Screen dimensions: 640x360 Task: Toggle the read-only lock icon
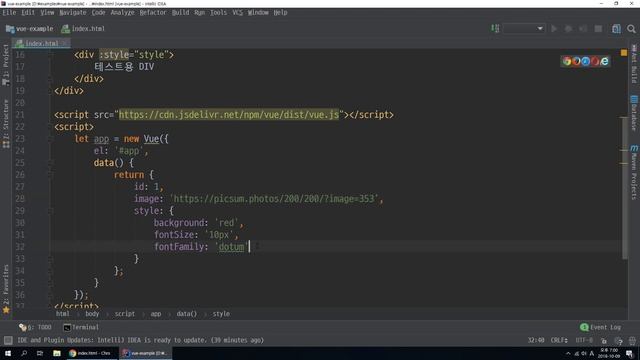[x=604, y=340]
